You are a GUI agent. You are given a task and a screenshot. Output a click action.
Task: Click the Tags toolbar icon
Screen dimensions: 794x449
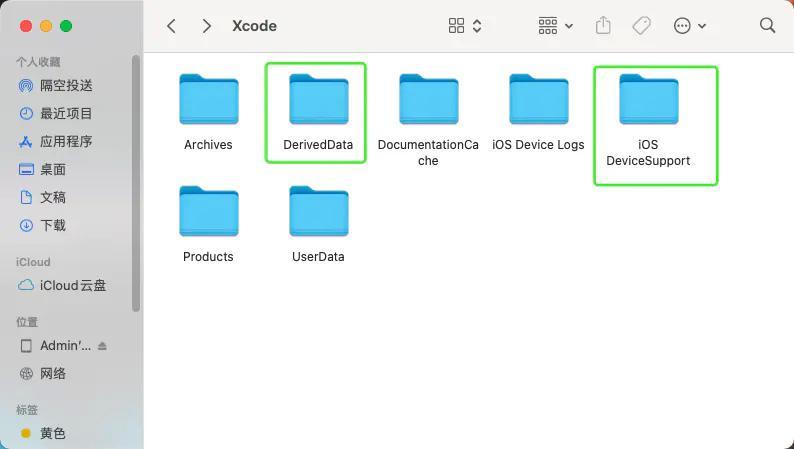pyautogui.click(x=642, y=26)
